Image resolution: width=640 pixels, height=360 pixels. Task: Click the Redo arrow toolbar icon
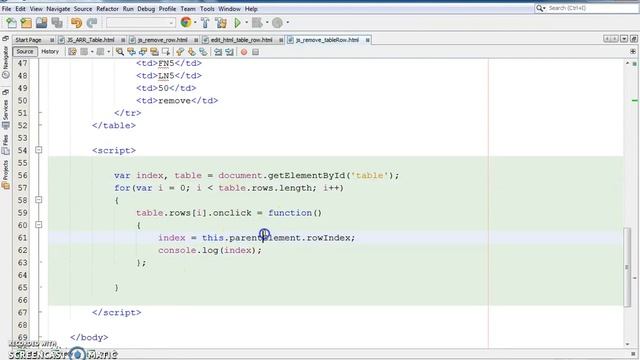pyautogui.click(x=92, y=23)
